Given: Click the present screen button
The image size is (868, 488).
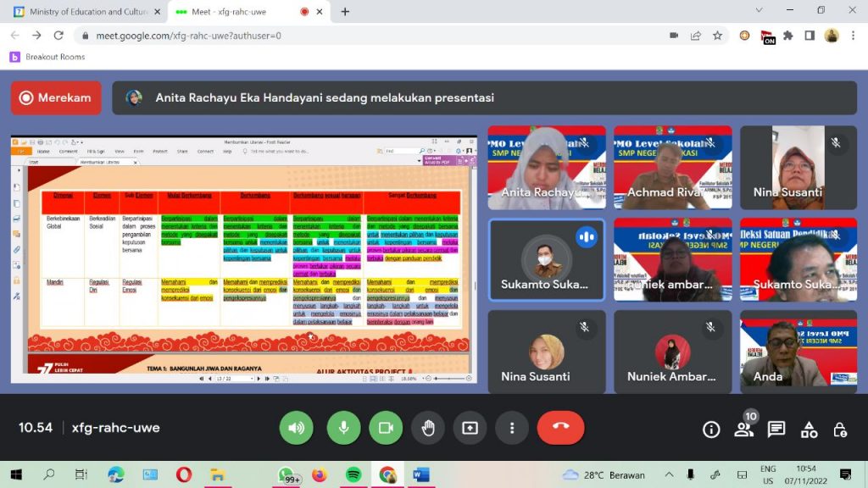Looking at the screenshot, I should [x=470, y=428].
